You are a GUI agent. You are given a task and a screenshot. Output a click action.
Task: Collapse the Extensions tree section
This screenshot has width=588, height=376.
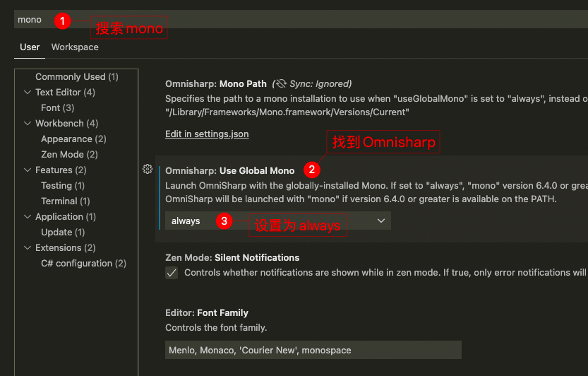(28, 247)
